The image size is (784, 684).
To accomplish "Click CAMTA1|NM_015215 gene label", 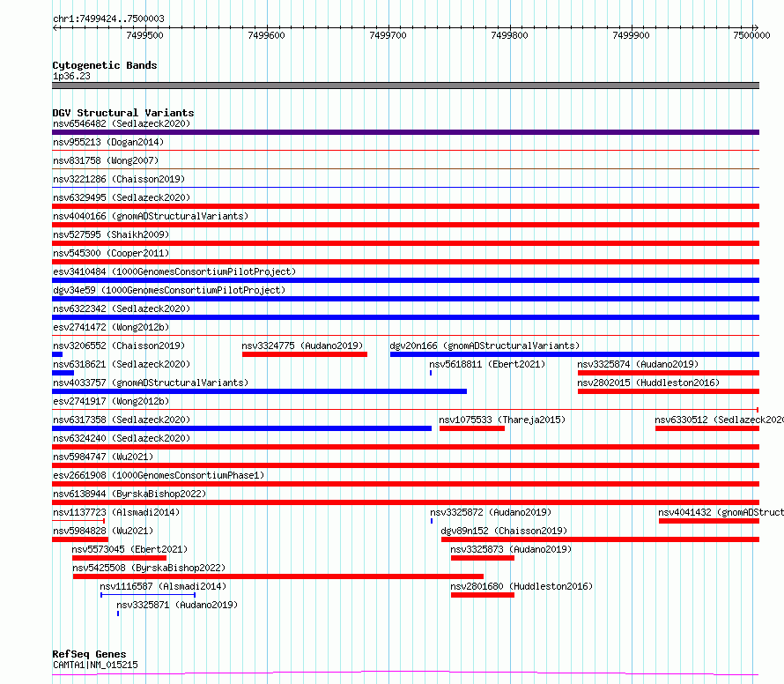I will 95,665.
